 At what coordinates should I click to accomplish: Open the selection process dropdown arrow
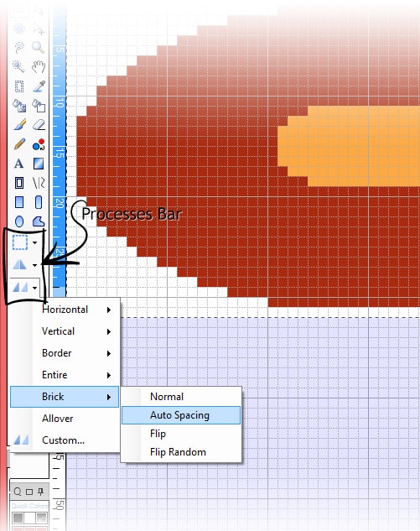[35, 242]
